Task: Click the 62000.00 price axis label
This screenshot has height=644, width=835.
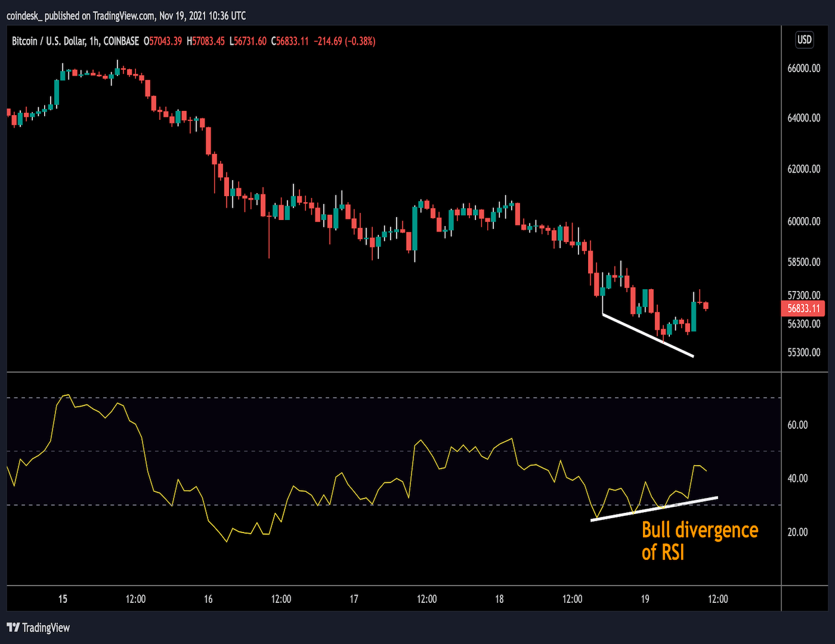Action: (803, 169)
